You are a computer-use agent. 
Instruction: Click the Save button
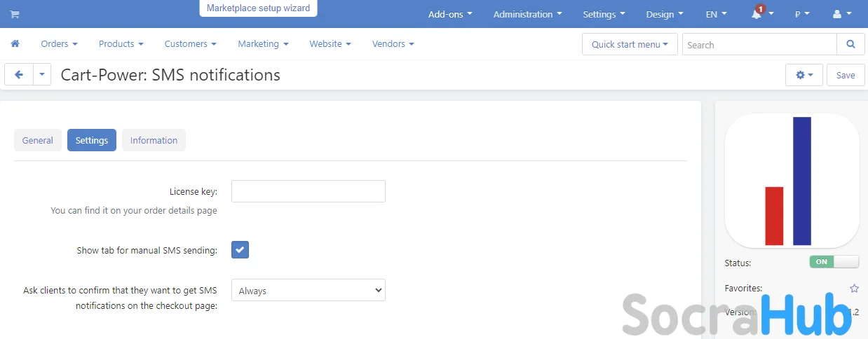click(x=846, y=75)
